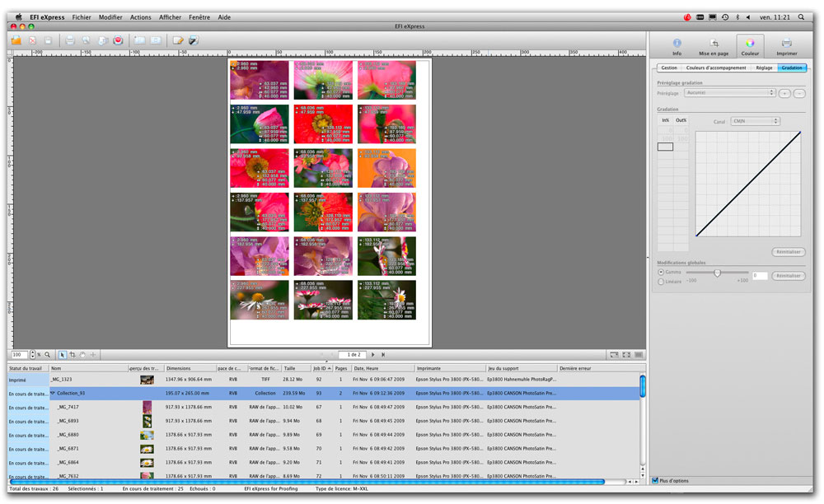Click the page number field '1 de 2'
The height and width of the screenshot is (504, 824).
353,355
